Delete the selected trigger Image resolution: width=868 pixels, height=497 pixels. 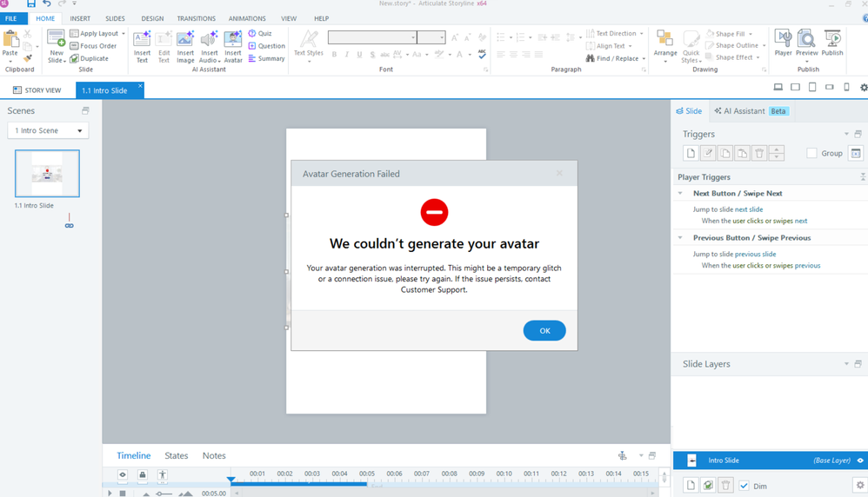(759, 153)
